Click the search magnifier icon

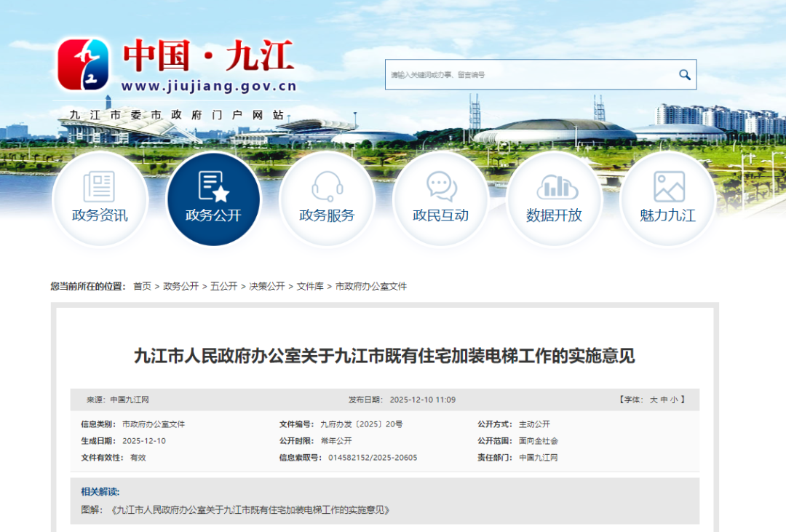[x=684, y=75]
